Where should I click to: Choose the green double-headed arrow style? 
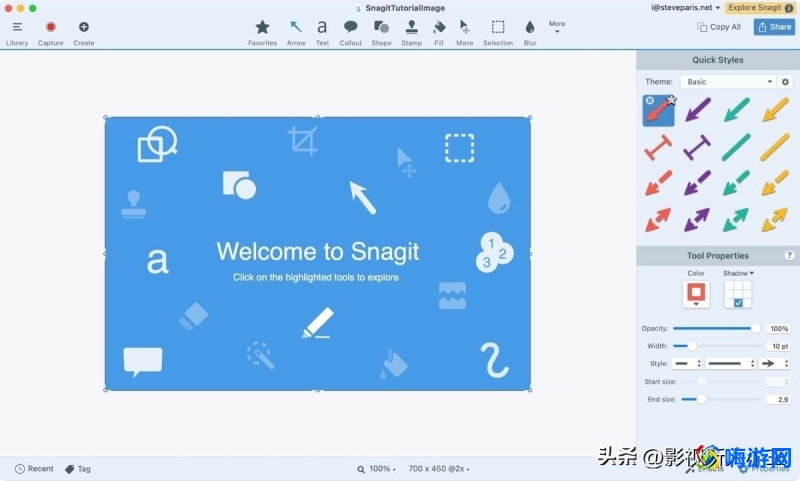[736, 220]
